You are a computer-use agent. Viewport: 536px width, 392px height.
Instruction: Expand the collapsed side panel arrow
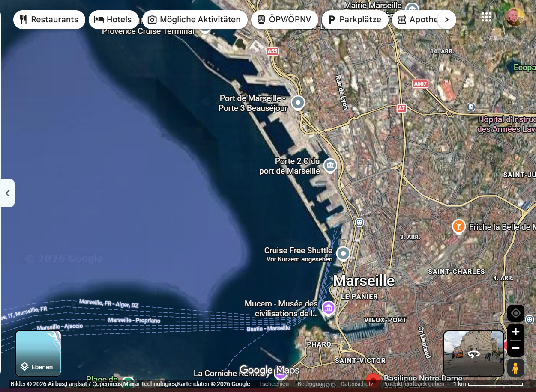(x=7, y=193)
